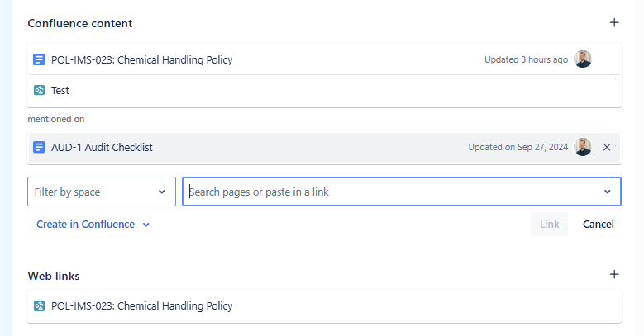Viewport: 644px width, 336px height.
Task: Open the Chemical Handling Policy web link
Action: pyautogui.click(x=141, y=306)
